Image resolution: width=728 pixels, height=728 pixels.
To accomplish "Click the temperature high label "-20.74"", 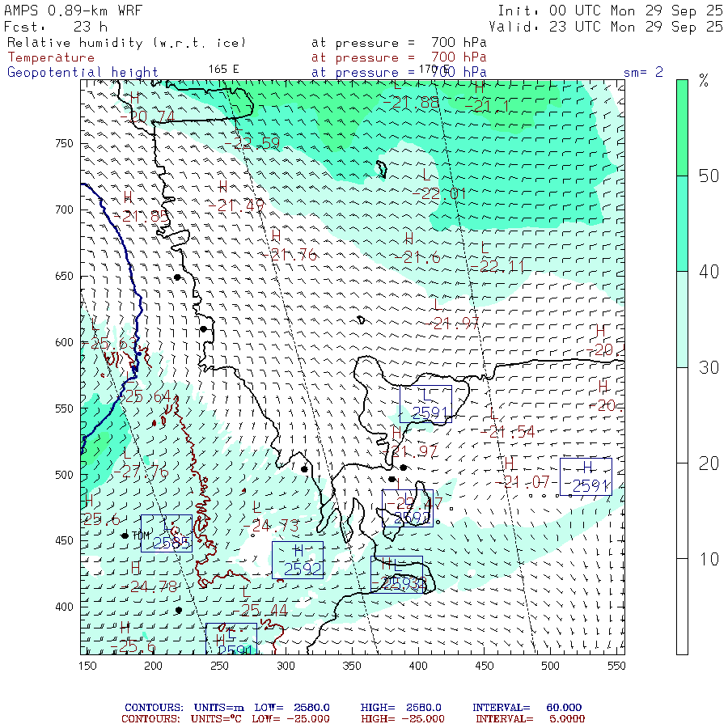I will [x=148, y=116].
